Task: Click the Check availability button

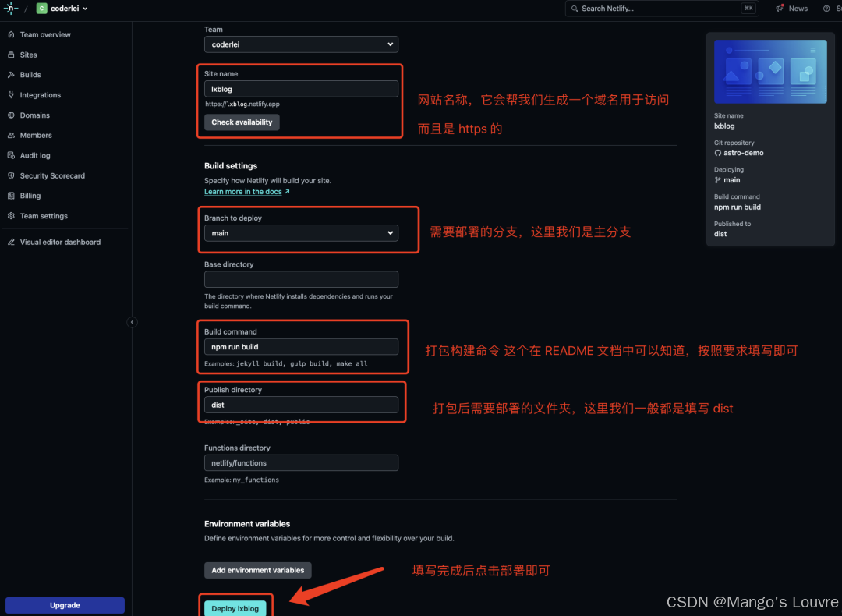Action: click(x=242, y=122)
